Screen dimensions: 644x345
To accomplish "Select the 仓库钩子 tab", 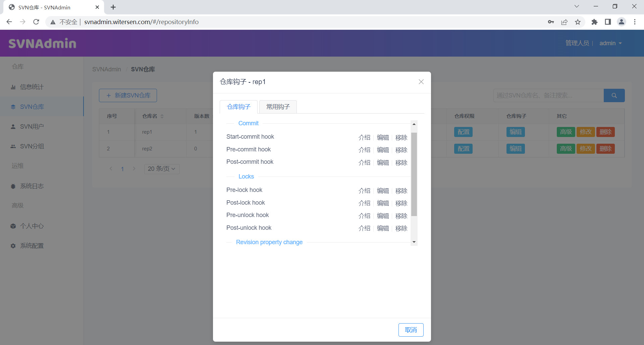I will 238,107.
